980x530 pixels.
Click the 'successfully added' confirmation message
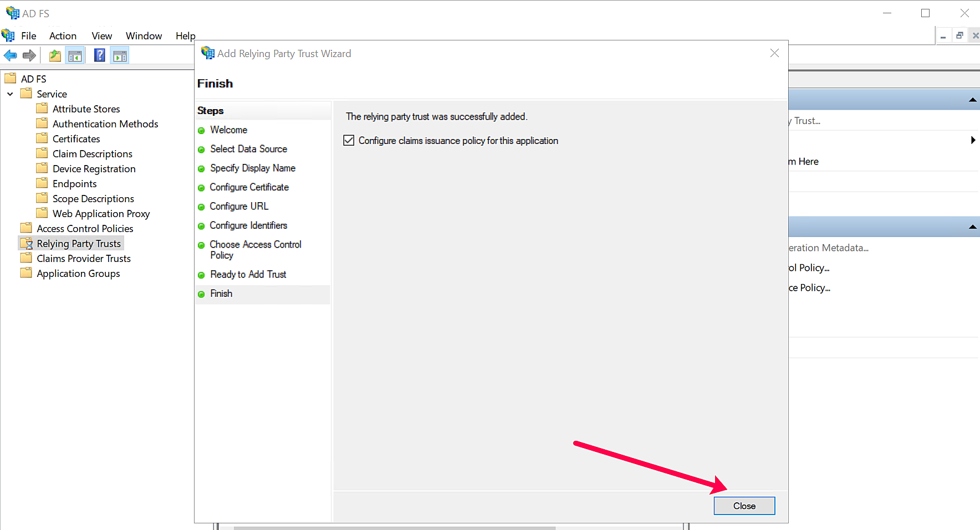pos(437,116)
